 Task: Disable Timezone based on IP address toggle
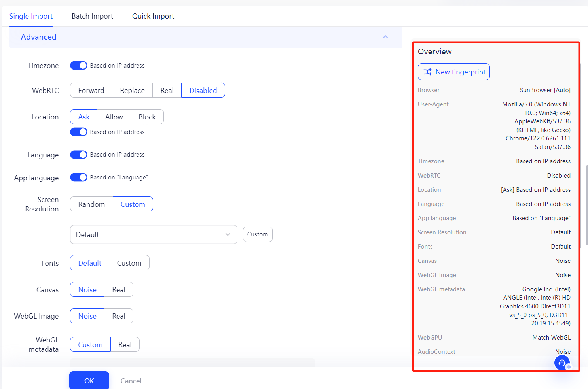(78, 65)
